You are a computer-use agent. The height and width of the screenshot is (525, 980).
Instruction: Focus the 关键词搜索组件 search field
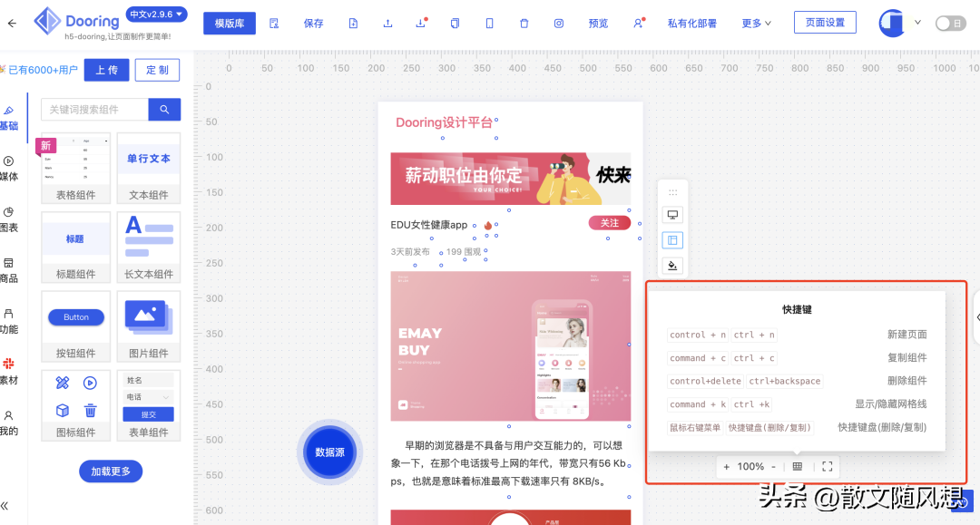coord(94,109)
